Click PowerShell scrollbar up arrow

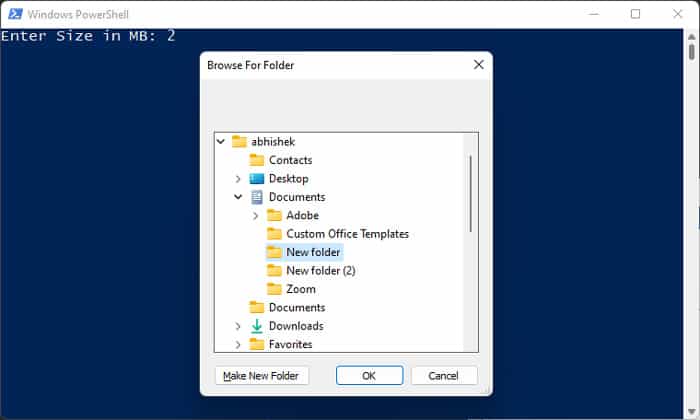692,36
